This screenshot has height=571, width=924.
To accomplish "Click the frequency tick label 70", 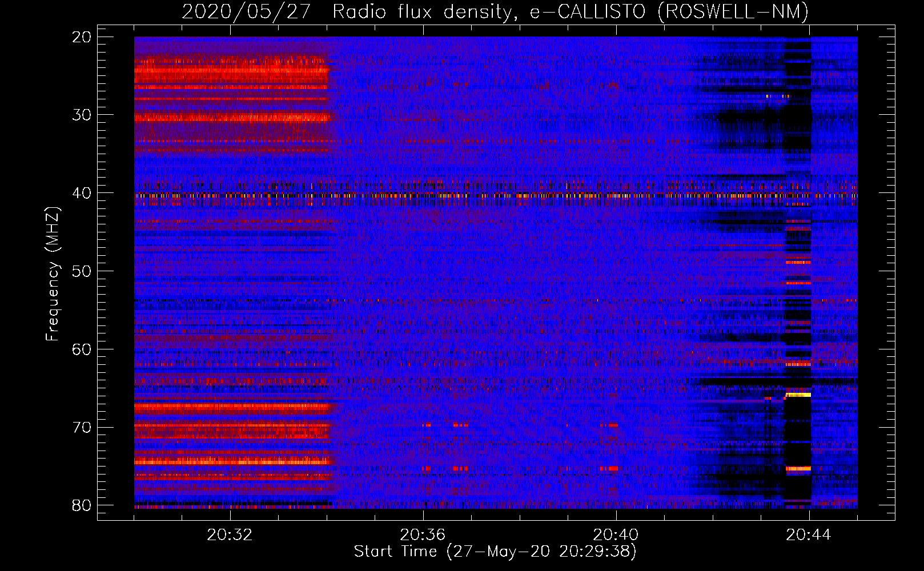I will point(82,428).
